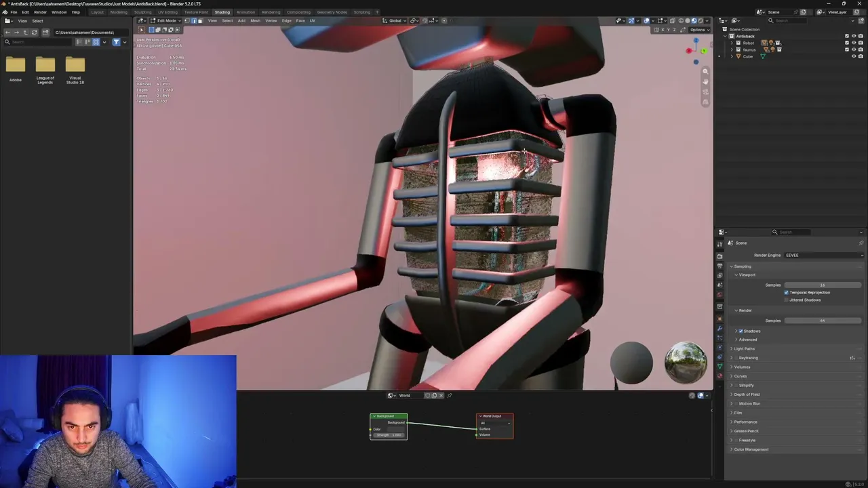Select vertex selection mode icon

186,20
